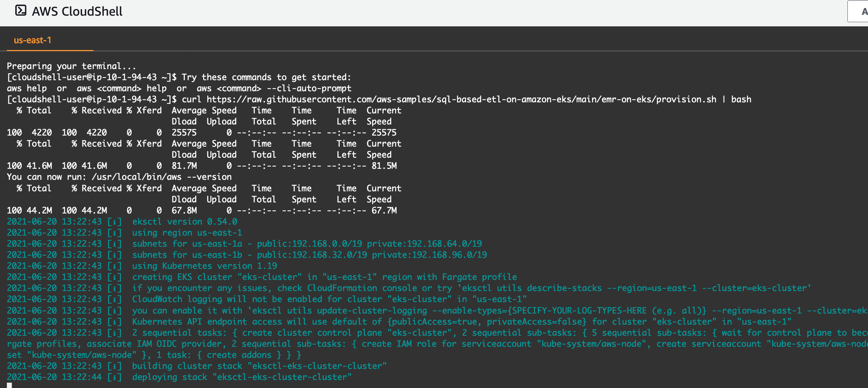The width and height of the screenshot is (868, 388).
Task: Click the 'building cluster stack' log line
Action: point(197,366)
